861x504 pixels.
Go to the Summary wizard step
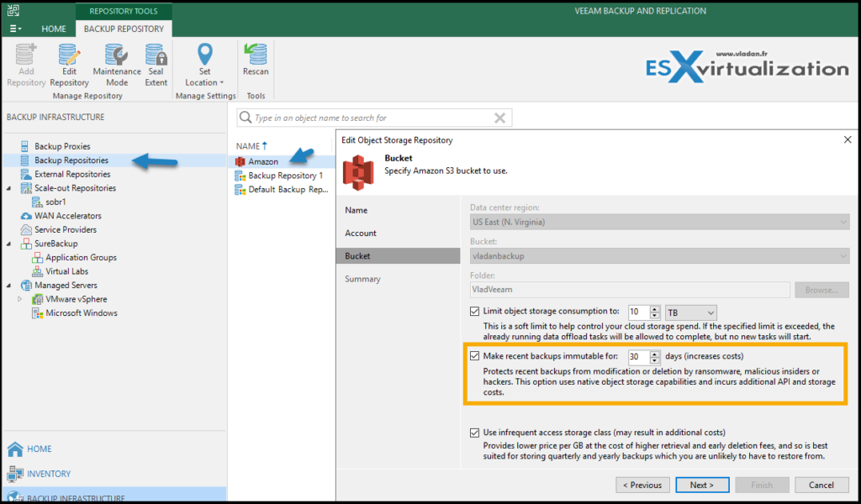[362, 279]
